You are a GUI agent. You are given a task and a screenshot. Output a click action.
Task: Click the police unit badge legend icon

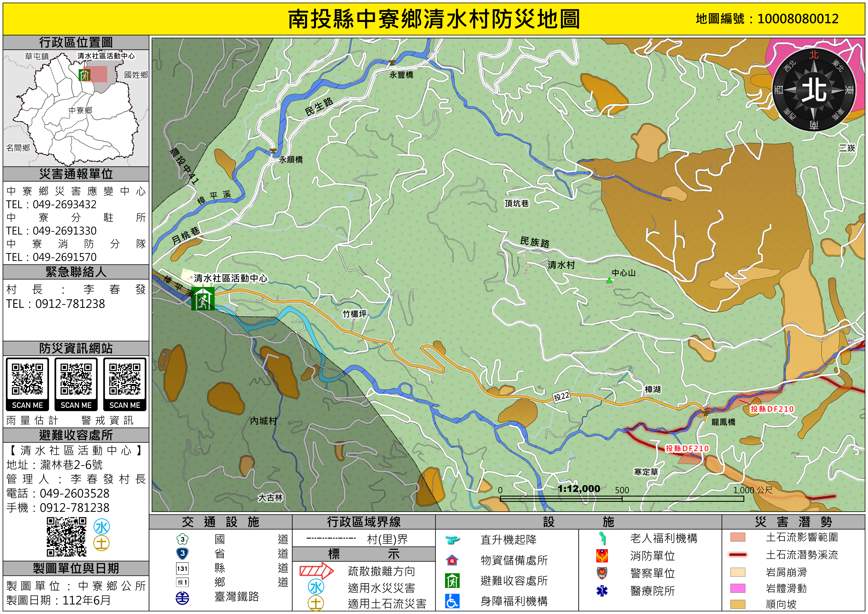point(602,573)
